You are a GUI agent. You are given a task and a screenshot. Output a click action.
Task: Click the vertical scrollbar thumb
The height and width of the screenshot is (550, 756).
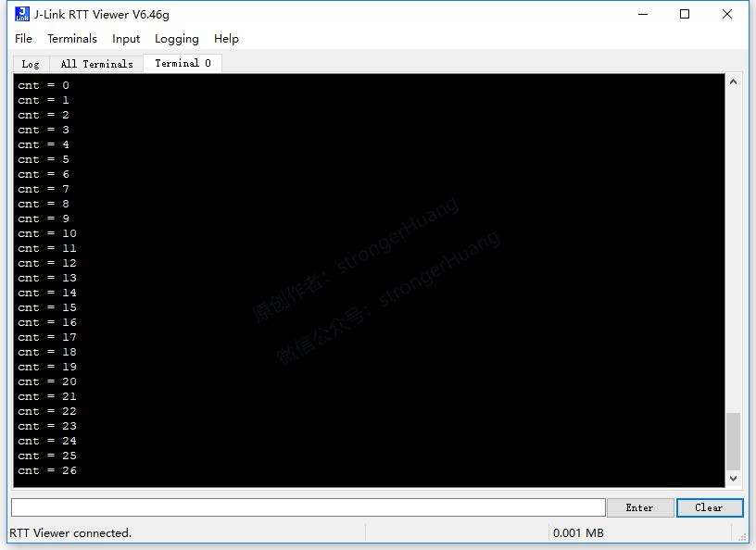(x=733, y=441)
